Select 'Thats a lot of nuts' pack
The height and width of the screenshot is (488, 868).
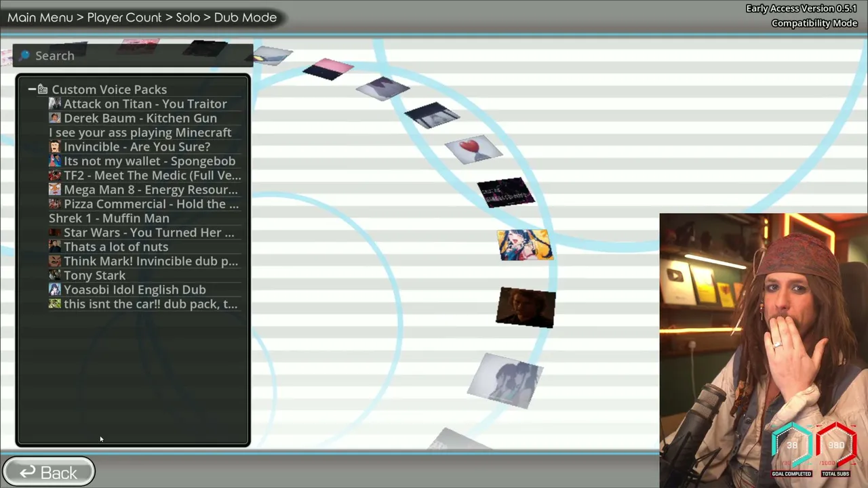click(x=116, y=247)
